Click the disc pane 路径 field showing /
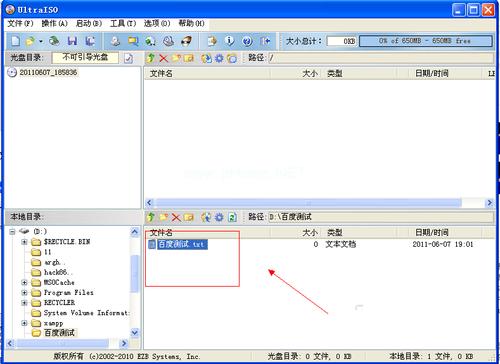The height and width of the screenshot is (364, 500). point(381,58)
